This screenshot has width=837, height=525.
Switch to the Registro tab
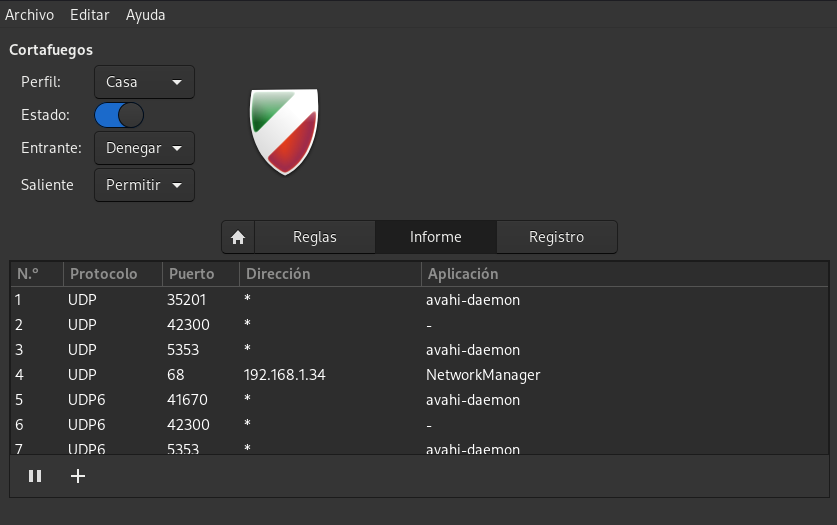pos(556,237)
